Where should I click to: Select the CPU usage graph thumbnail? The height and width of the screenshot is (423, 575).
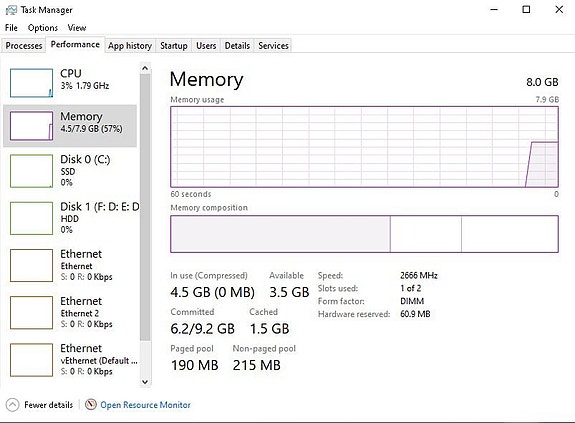(x=31, y=83)
